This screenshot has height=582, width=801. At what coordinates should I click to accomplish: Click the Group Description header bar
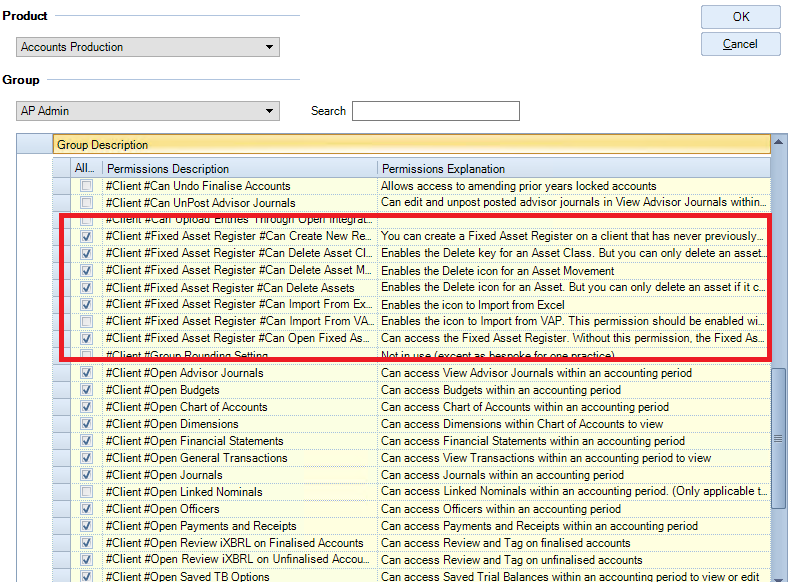tap(412, 145)
